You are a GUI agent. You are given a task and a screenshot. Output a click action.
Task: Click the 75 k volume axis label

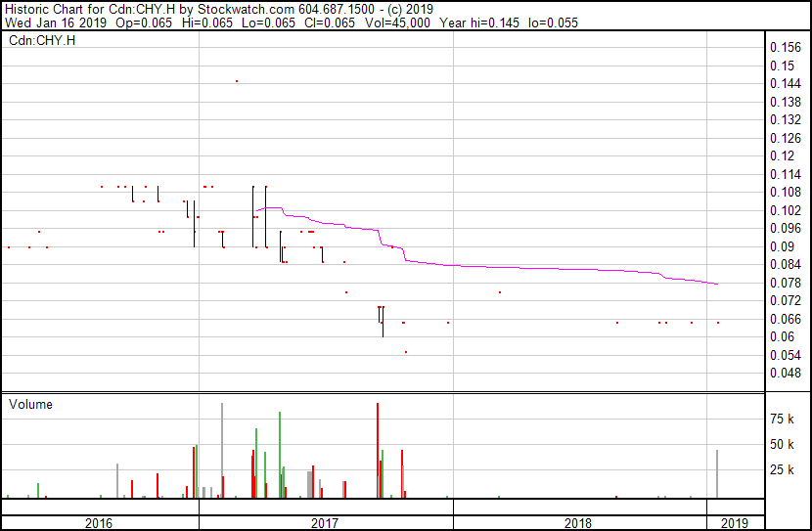(782, 419)
